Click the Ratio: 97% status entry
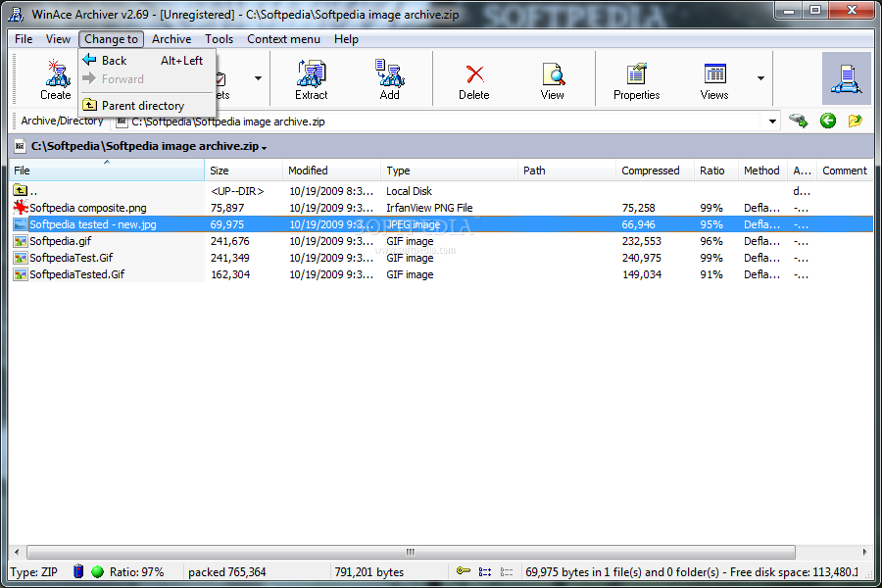Image resolution: width=882 pixels, height=588 pixels. click(x=136, y=571)
